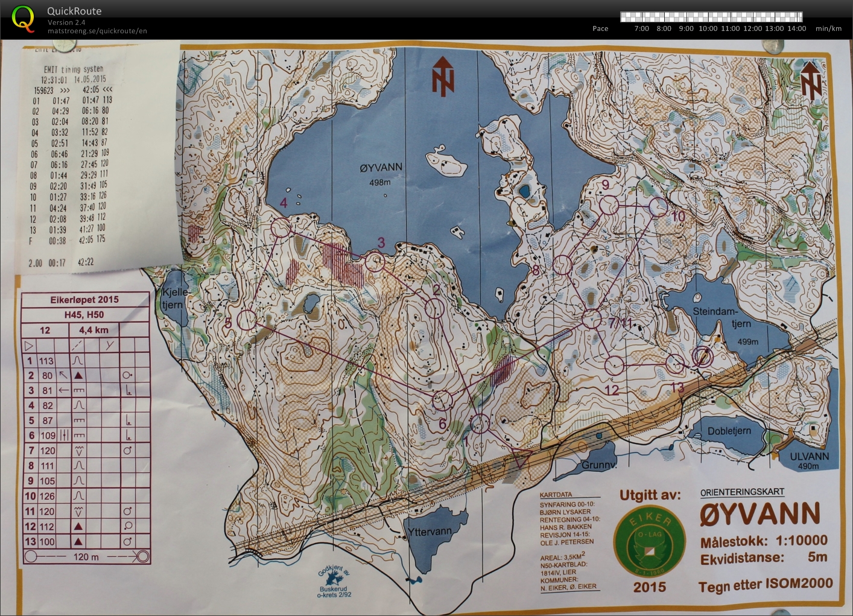Screen dimensions: 853x616
Task: Click control circle 8 on the map
Action: tap(562, 264)
